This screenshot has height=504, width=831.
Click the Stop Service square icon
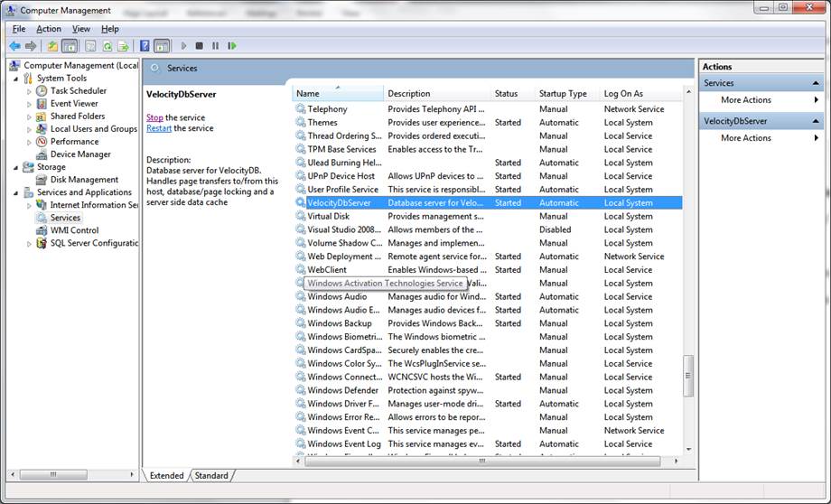(200, 46)
